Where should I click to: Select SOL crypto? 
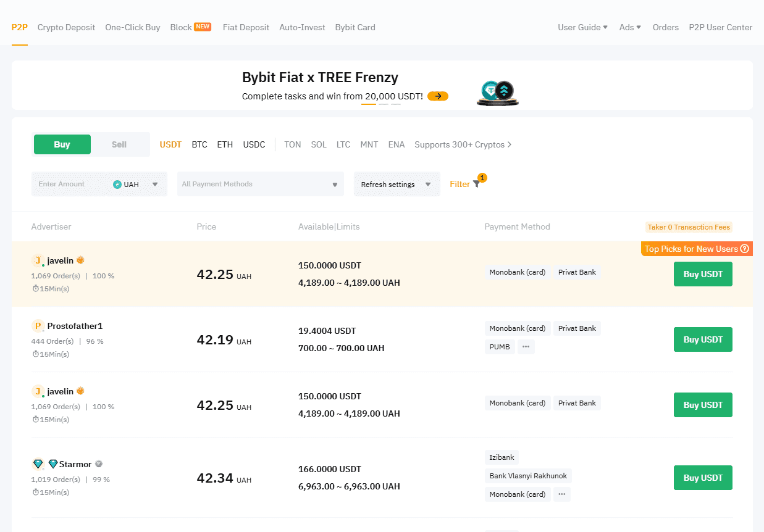click(x=319, y=144)
